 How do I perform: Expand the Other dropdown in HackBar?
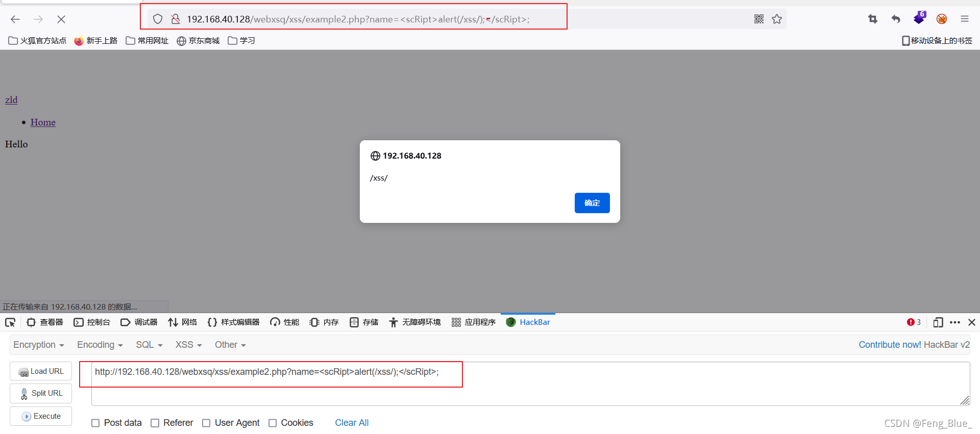(x=230, y=345)
